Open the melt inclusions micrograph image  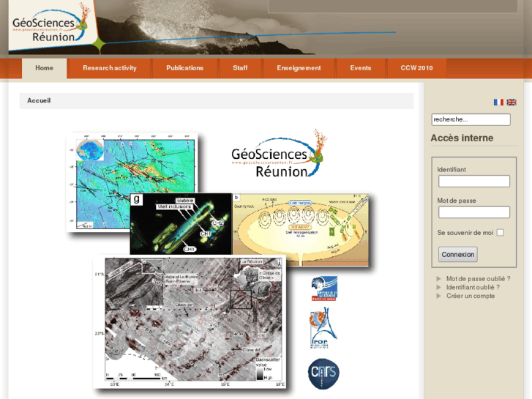pyautogui.click(x=181, y=224)
